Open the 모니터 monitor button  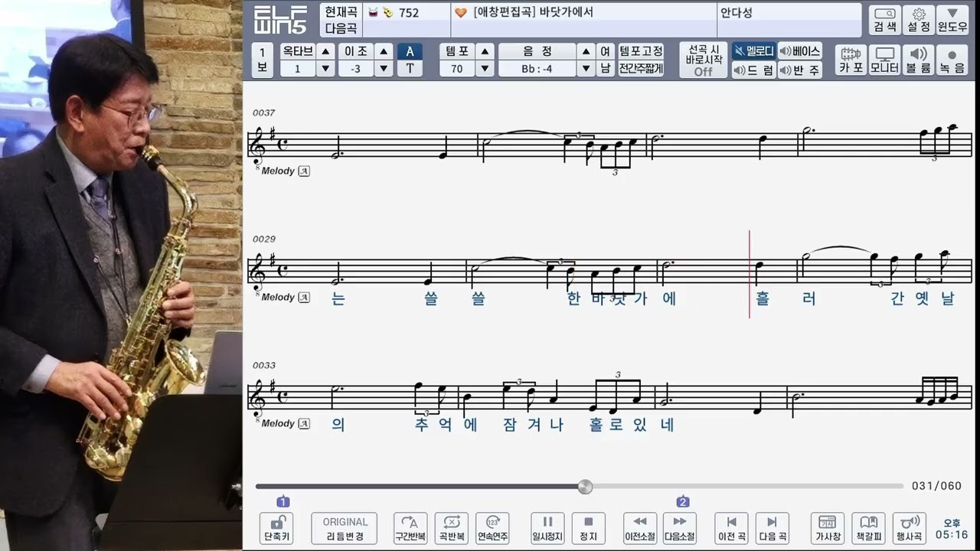pos(885,60)
